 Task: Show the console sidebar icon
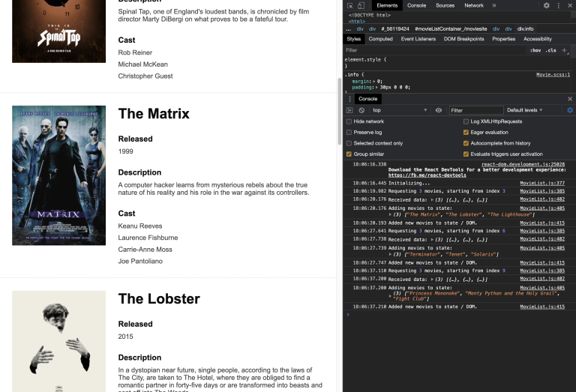point(349,110)
